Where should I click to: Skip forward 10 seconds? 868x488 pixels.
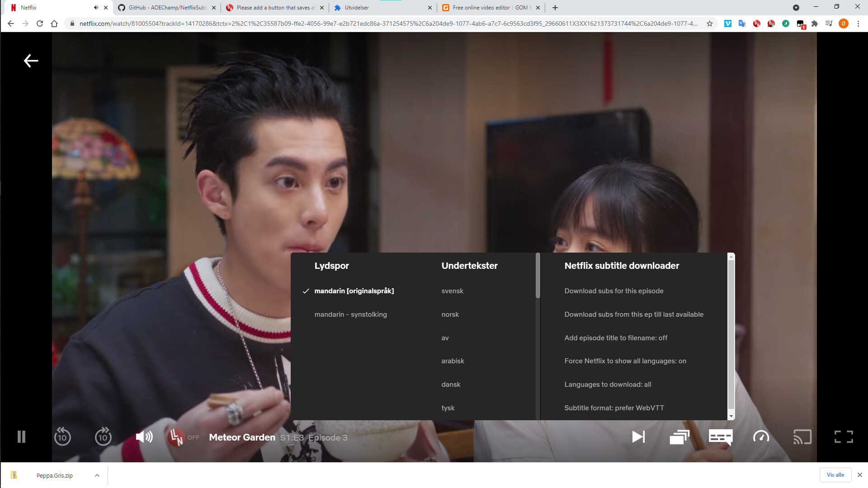pyautogui.click(x=103, y=437)
